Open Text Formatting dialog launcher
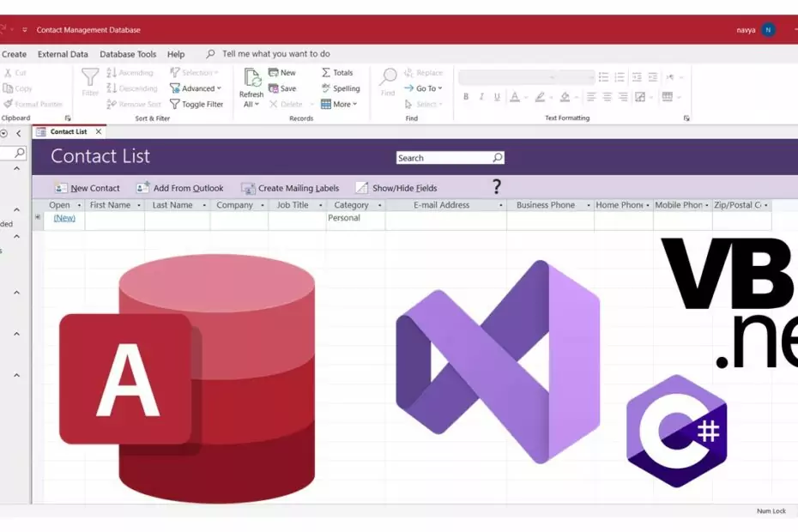Viewport: 798px width, 532px height. [x=686, y=118]
